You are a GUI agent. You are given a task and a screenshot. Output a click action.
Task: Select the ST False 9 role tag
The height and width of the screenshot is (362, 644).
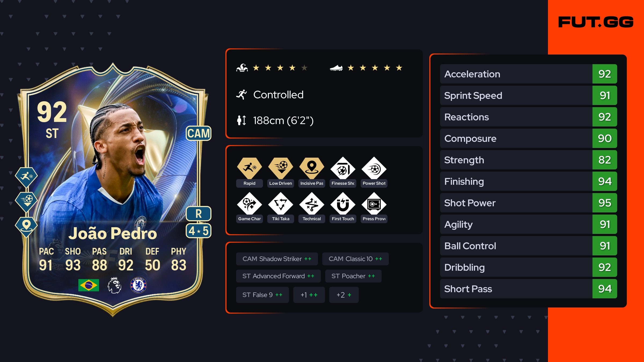point(262,295)
